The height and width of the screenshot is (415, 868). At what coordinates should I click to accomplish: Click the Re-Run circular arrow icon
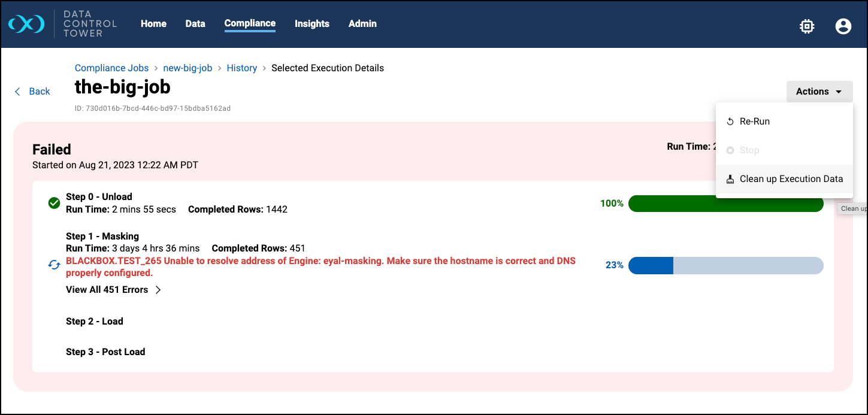[730, 122]
